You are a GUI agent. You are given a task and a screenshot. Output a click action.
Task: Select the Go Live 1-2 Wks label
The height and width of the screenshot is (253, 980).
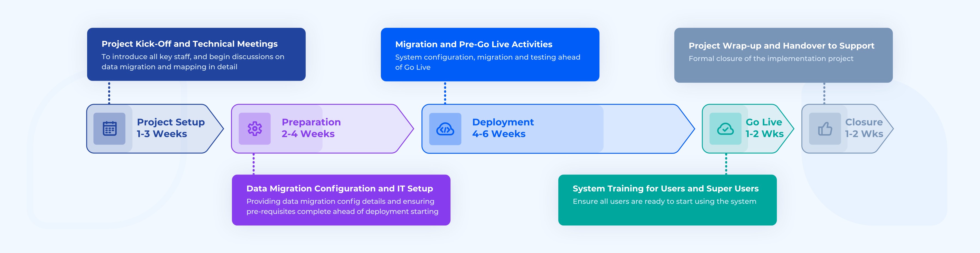coord(764,128)
